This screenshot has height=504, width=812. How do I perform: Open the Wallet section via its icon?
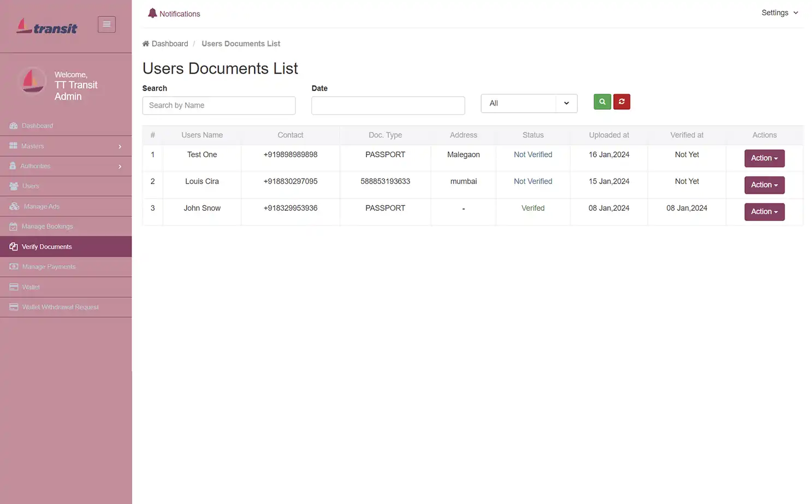pos(13,287)
